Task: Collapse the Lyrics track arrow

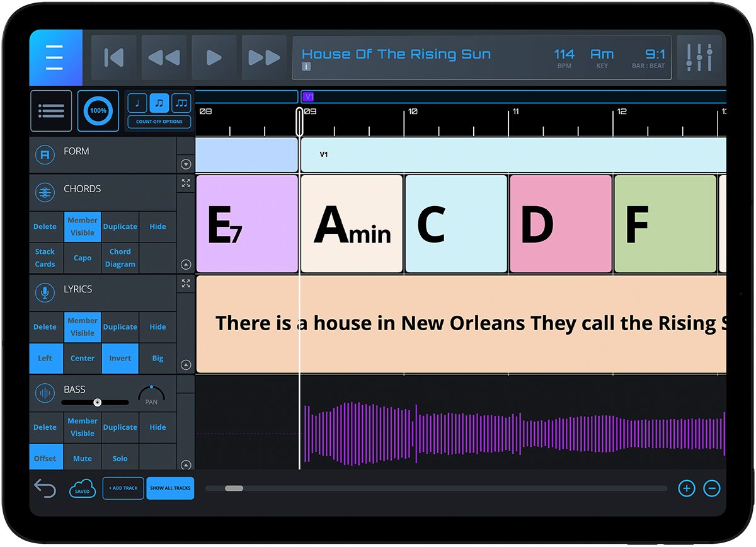Action: [x=186, y=365]
